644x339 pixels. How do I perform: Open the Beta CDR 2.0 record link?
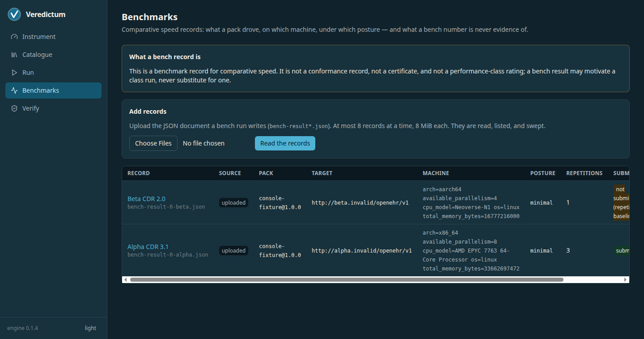(146, 199)
